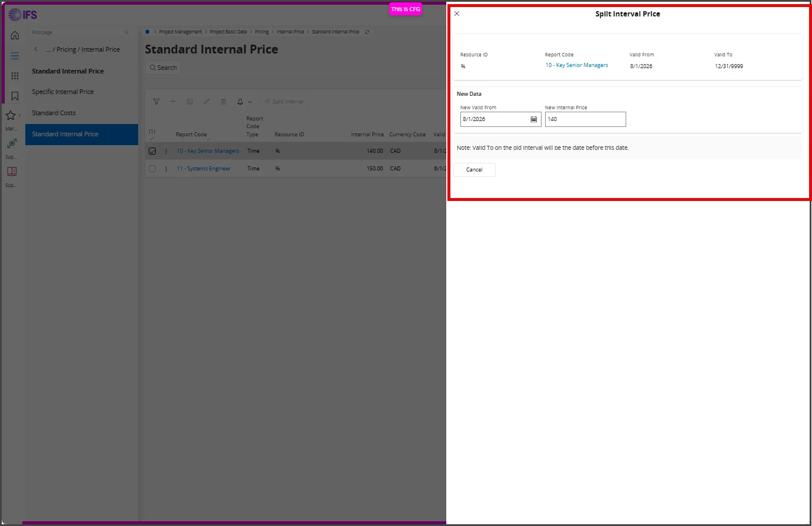The height and width of the screenshot is (526, 812).
Task: Click the Standard Internal Price navigator heading
Action: [x=68, y=71]
